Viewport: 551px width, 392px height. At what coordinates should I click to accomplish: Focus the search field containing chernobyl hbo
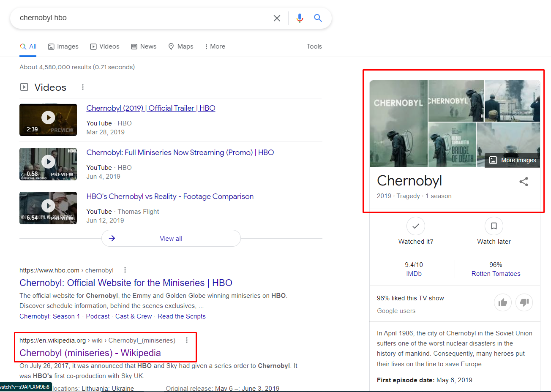click(144, 18)
